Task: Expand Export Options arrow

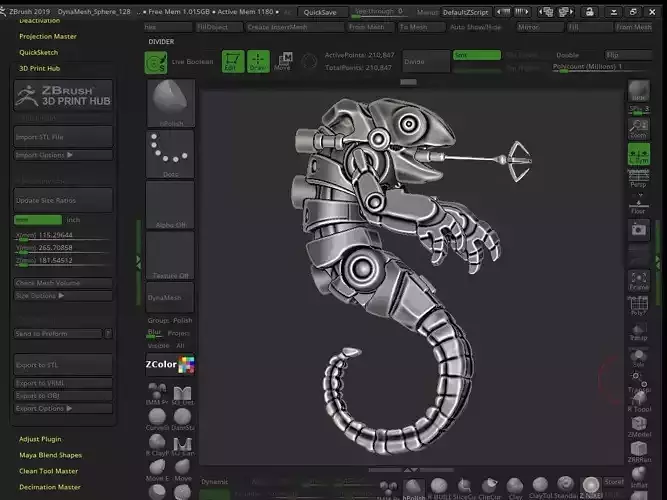Action: coord(63,408)
